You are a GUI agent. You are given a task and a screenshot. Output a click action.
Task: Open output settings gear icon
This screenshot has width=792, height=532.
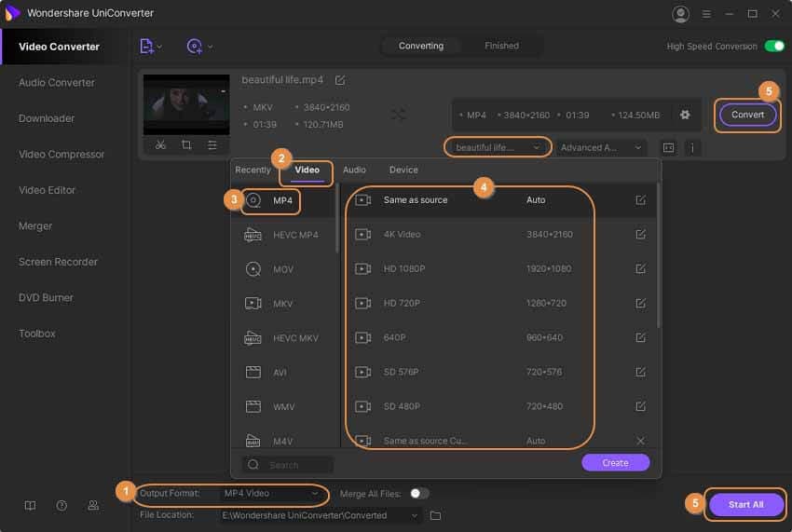[685, 115]
